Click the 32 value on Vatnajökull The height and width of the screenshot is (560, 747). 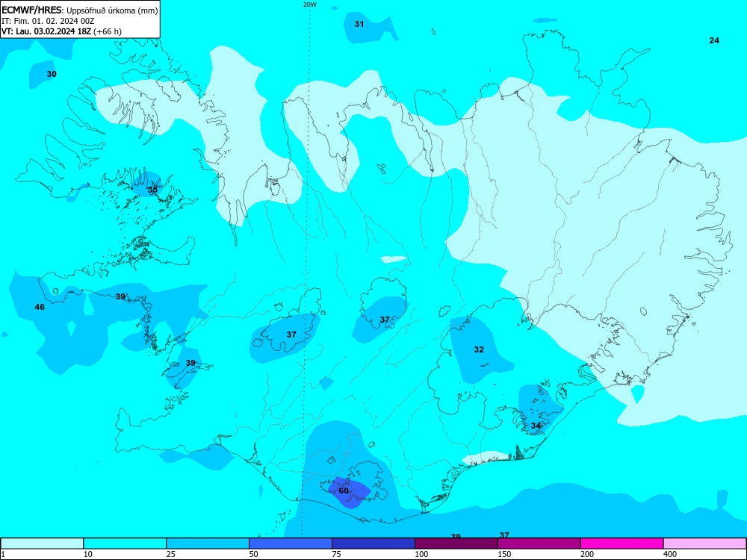click(479, 349)
